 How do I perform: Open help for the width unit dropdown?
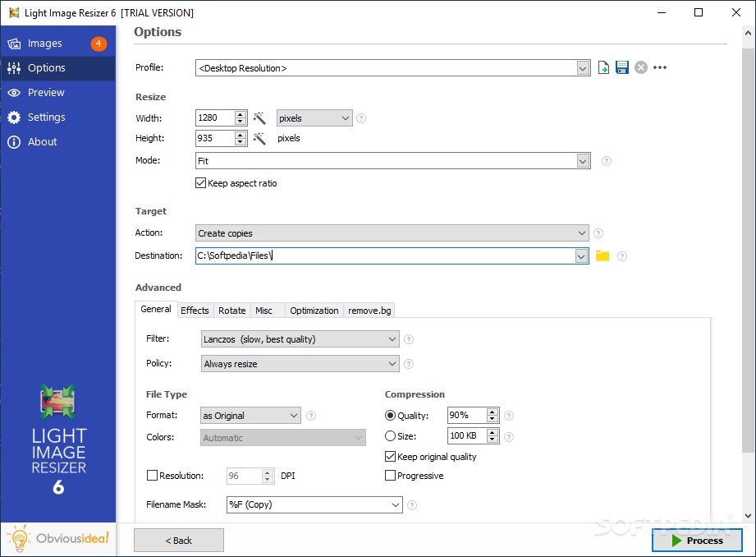point(361,118)
